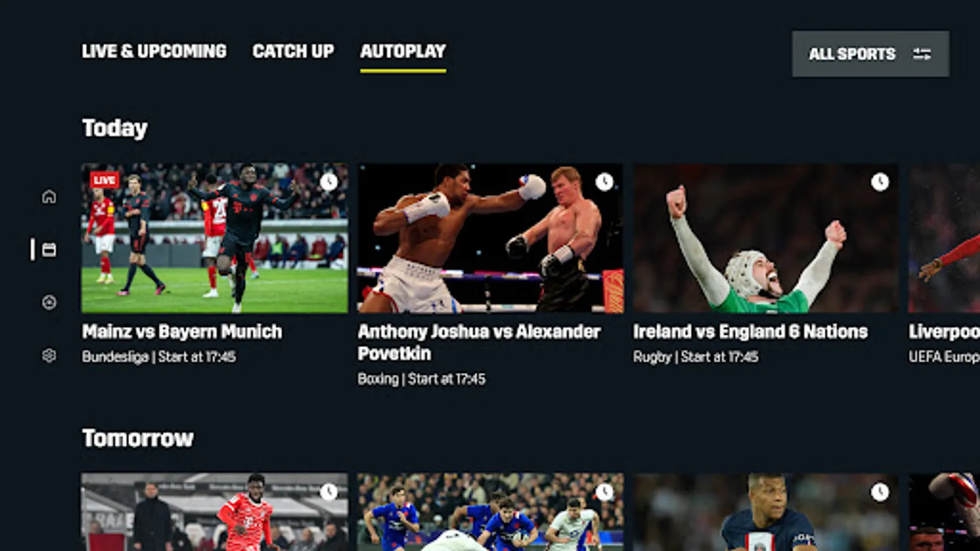The height and width of the screenshot is (551, 980).
Task: Select the schedule calendar icon in sidebar
Action: [x=49, y=249]
